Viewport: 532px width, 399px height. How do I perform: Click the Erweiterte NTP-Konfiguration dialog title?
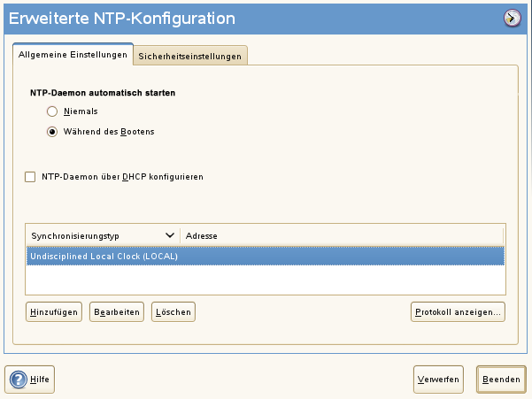[121, 18]
